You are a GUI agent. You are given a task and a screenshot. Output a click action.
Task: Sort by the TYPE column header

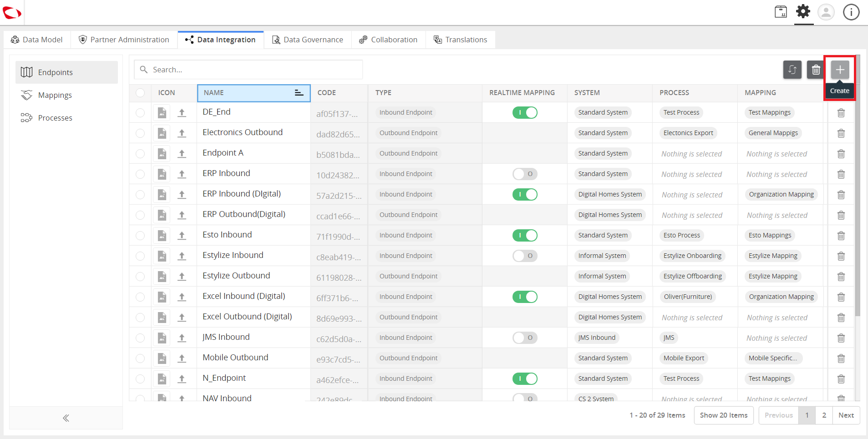point(425,93)
